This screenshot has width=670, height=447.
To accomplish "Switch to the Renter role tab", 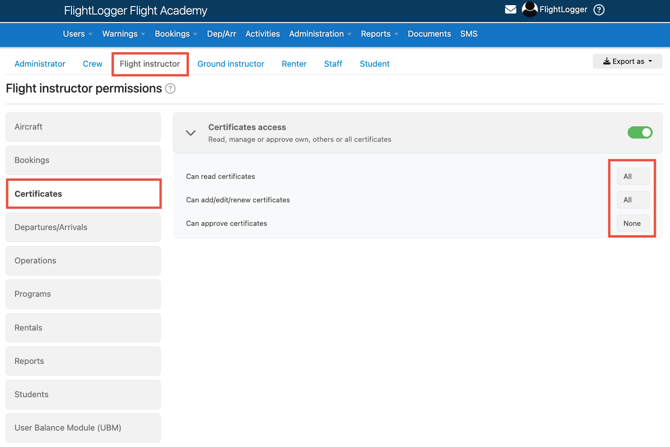I will (x=294, y=64).
